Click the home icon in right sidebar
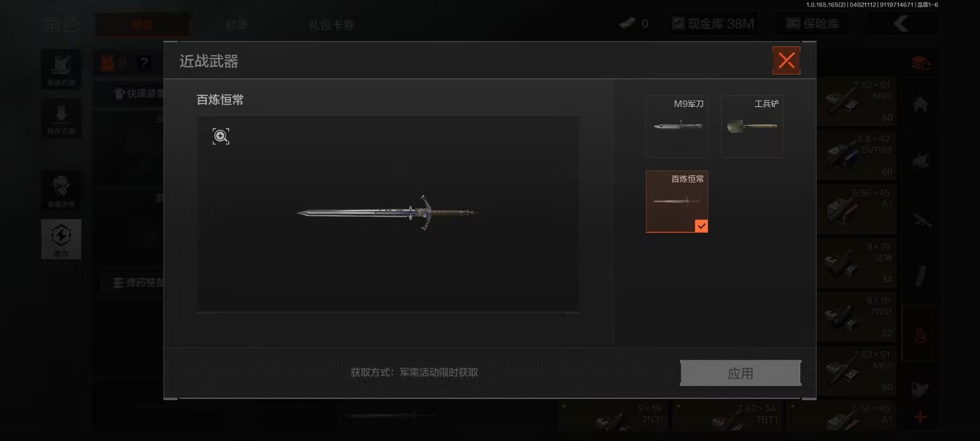Image resolution: width=980 pixels, height=441 pixels. [920, 105]
